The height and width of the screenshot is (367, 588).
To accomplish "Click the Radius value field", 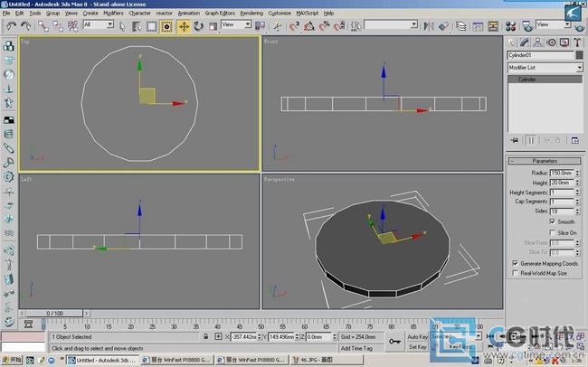I will (x=562, y=173).
